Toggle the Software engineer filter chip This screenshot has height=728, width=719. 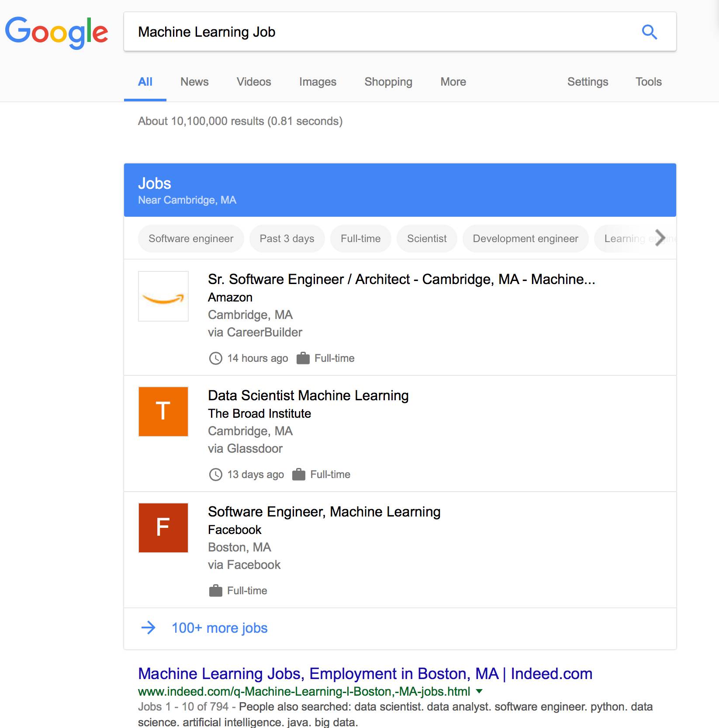(x=191, y=239)
